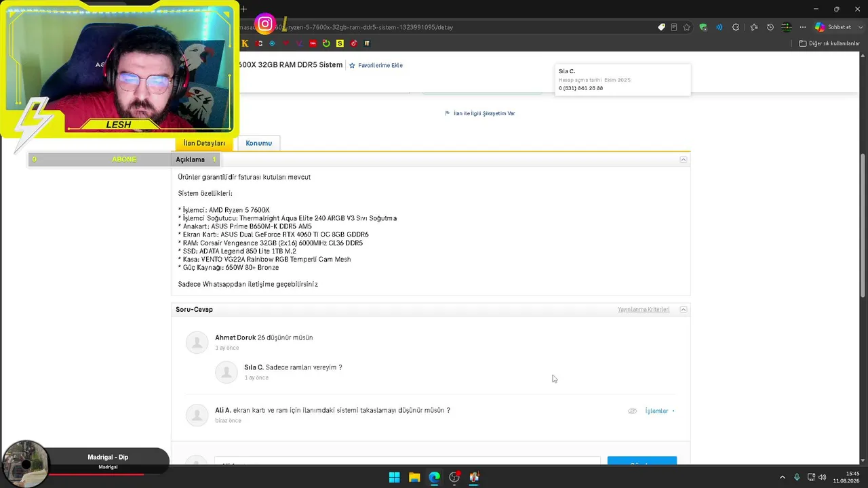Open the yellow S bookmark icon
868x488 pixels.
tap(340, 43)
